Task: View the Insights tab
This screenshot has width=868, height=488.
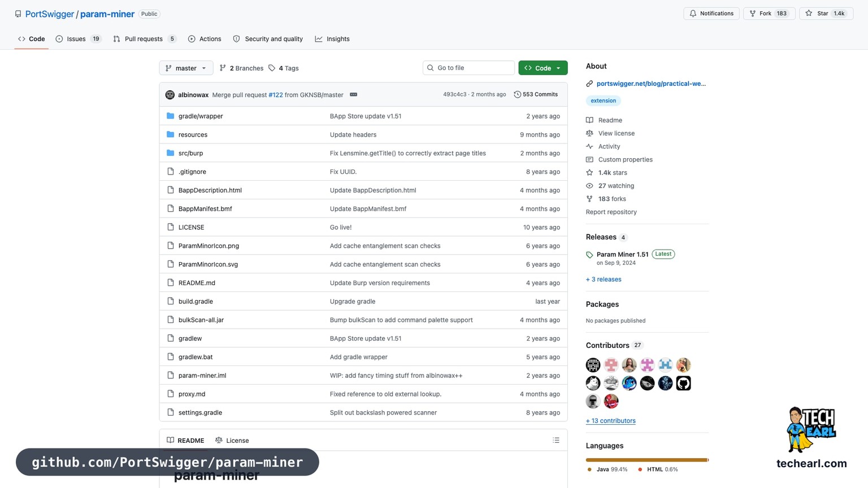Action: coord(332,39)
